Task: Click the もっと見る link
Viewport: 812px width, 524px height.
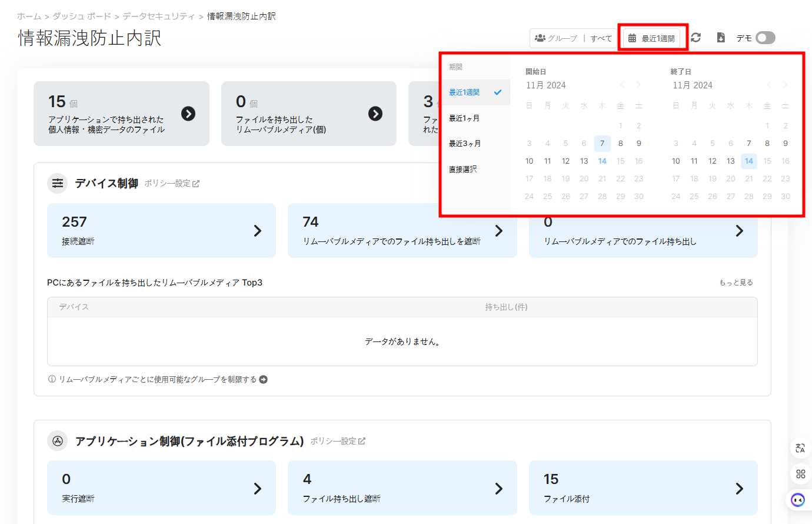Action: click(736, 283)
